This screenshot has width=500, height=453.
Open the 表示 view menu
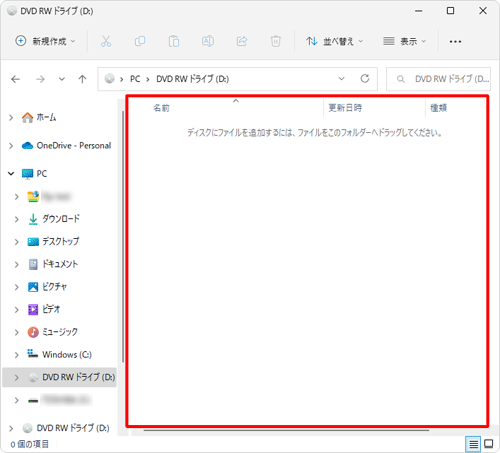[405, 41]
